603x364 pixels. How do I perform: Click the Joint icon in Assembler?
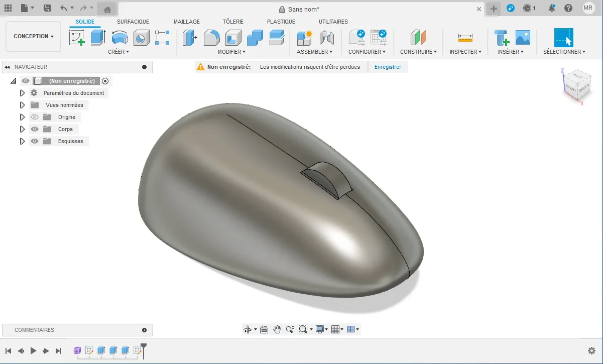tap(326, 38)
